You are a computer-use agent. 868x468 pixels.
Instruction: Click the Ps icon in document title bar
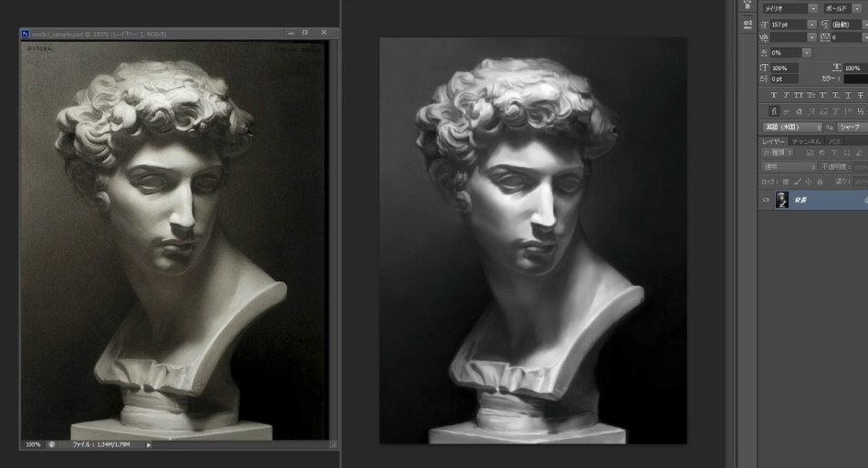coord(26,34)
